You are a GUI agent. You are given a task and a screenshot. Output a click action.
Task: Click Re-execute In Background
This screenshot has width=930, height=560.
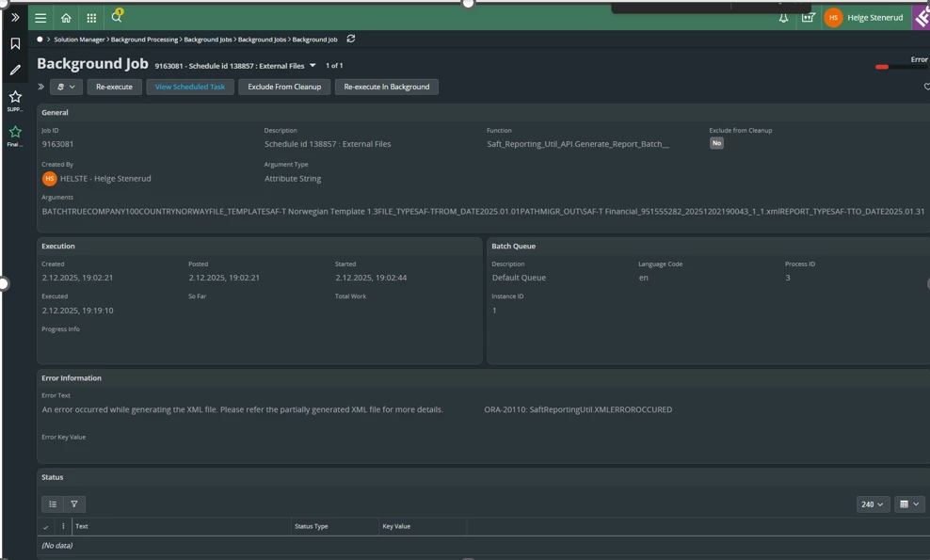(387, 87)
